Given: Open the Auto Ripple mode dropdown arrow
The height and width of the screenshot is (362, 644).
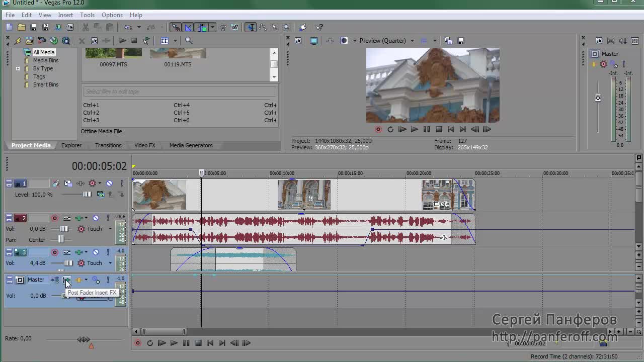Looking at the screenshot, I should pos(213,27).
